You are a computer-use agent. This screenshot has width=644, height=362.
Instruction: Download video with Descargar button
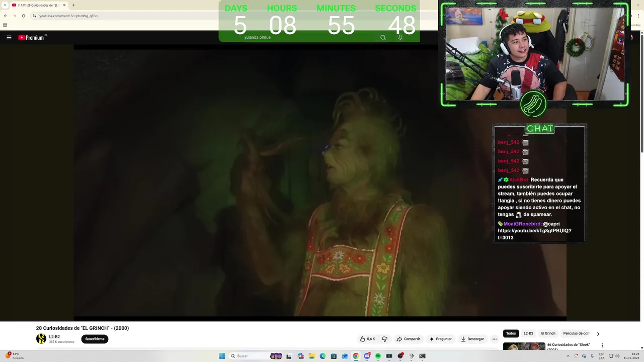pos(472,339)
